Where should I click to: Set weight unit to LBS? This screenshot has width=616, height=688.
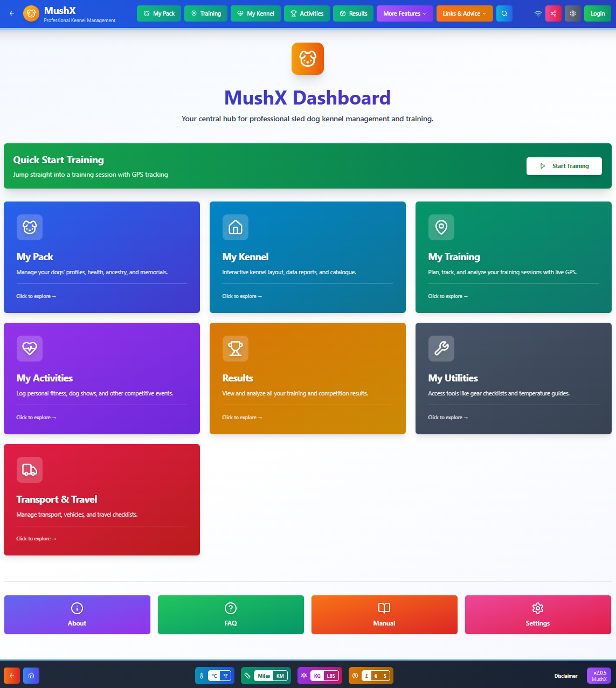tap(331, 676)
